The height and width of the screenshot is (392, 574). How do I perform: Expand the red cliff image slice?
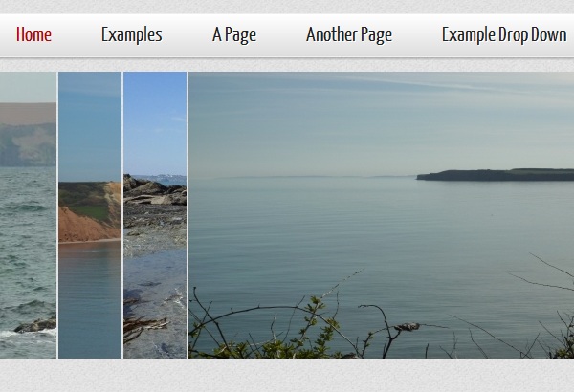(x=90, y=215)
